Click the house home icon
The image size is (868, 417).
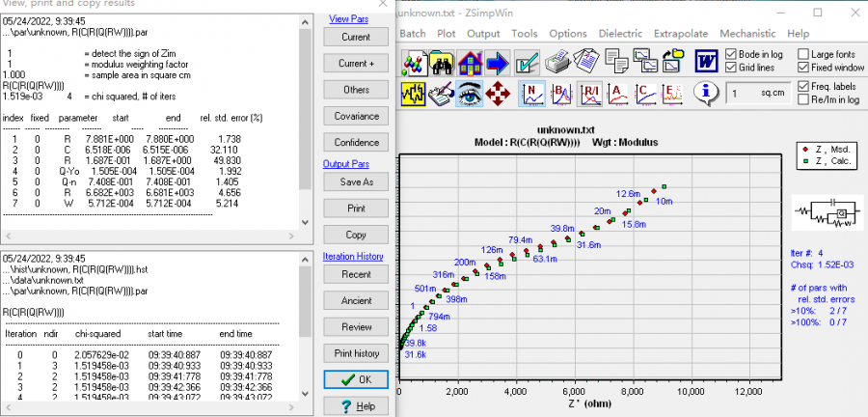(471, 63)
